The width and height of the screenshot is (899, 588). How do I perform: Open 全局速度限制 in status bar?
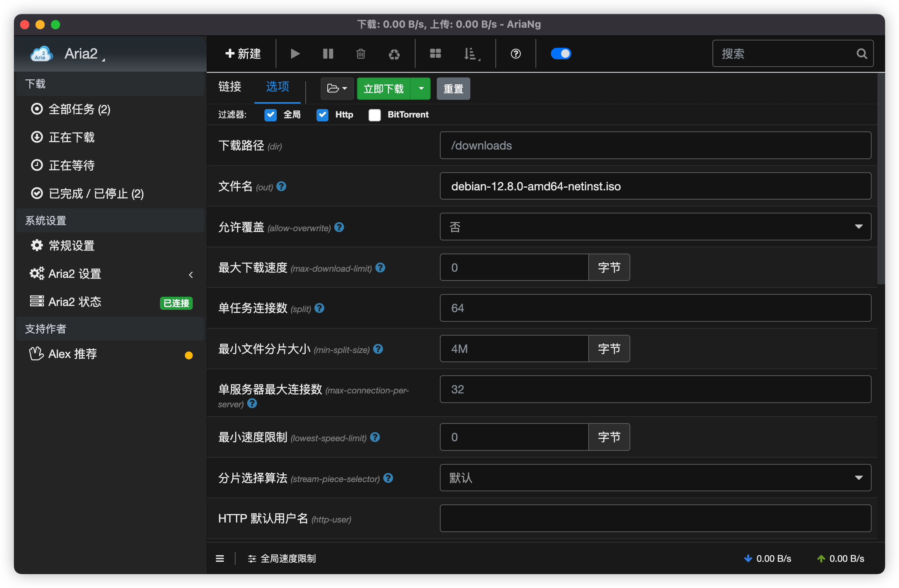point(281,559)
